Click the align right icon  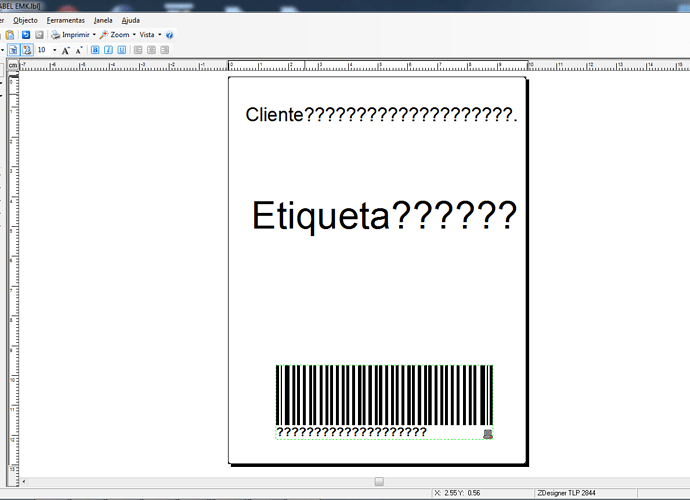[x=165, y=50]
